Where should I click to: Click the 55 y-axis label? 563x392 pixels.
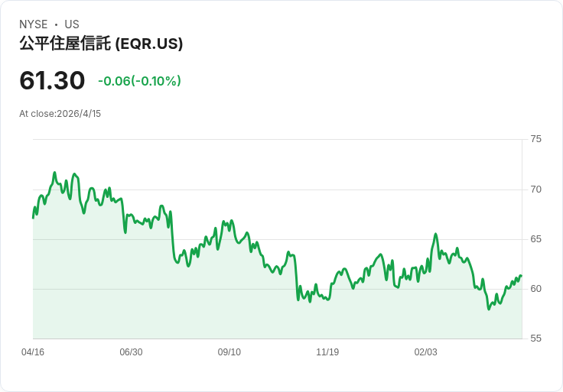536,339
